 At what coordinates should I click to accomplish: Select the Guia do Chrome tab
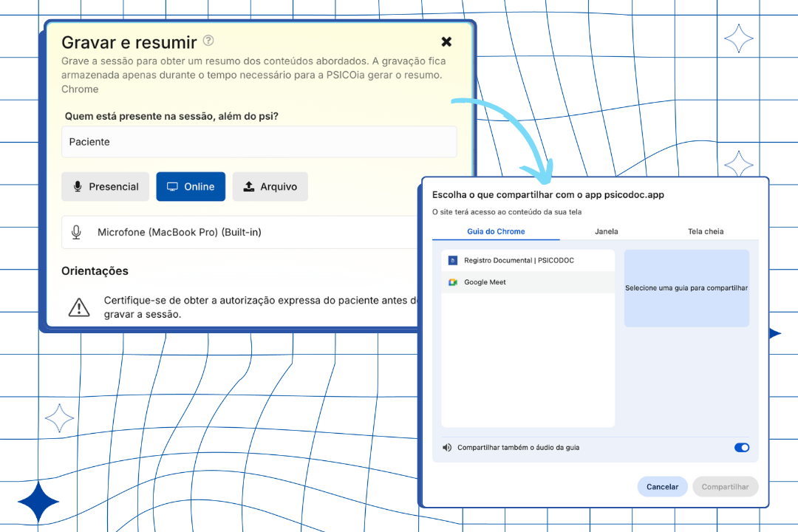click(x=496, y=231)
